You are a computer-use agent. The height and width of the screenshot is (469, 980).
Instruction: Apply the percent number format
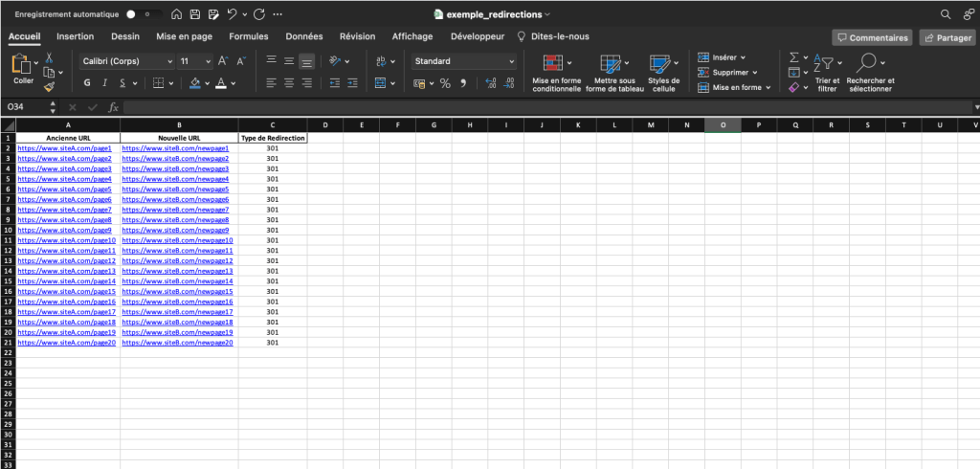tap(445, 83)
